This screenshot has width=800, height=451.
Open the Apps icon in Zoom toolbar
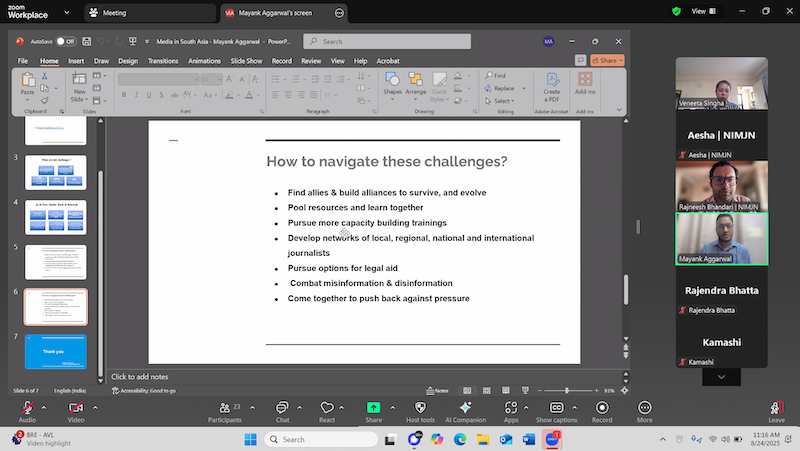[x=511, y=408]
